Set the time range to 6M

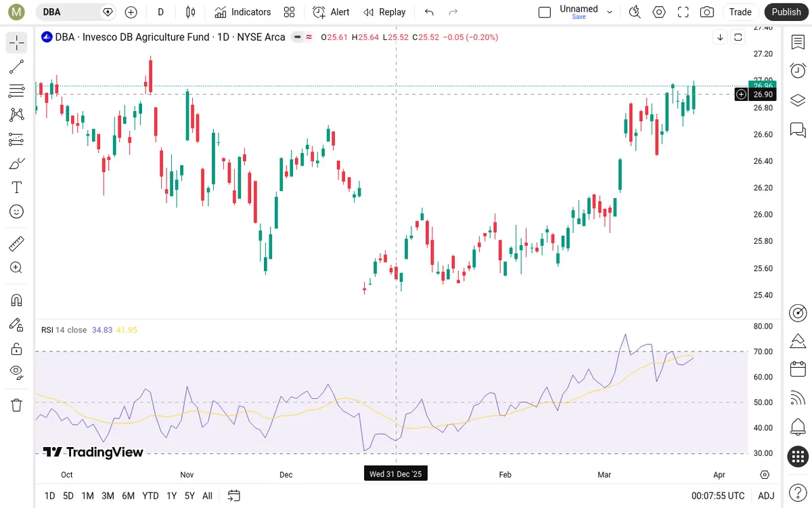click(129, 496)
